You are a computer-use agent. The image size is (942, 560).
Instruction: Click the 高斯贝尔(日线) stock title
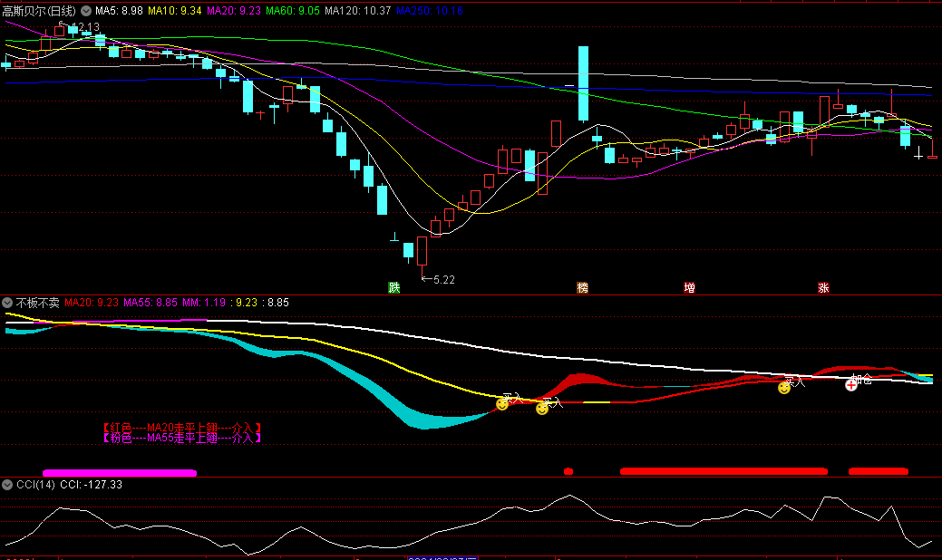click(39, 11)
